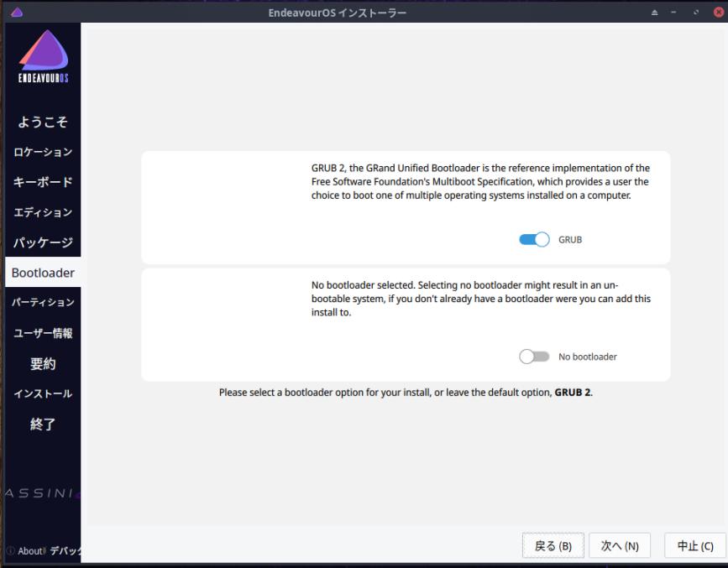Minimize the installer window
This screenshot has height=568, width=728.
point(673,13)
